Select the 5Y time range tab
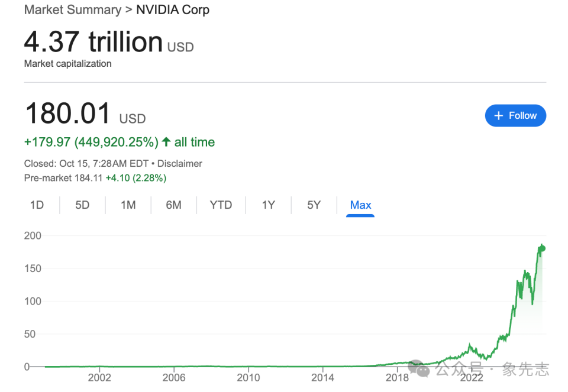 click(314, 205)
